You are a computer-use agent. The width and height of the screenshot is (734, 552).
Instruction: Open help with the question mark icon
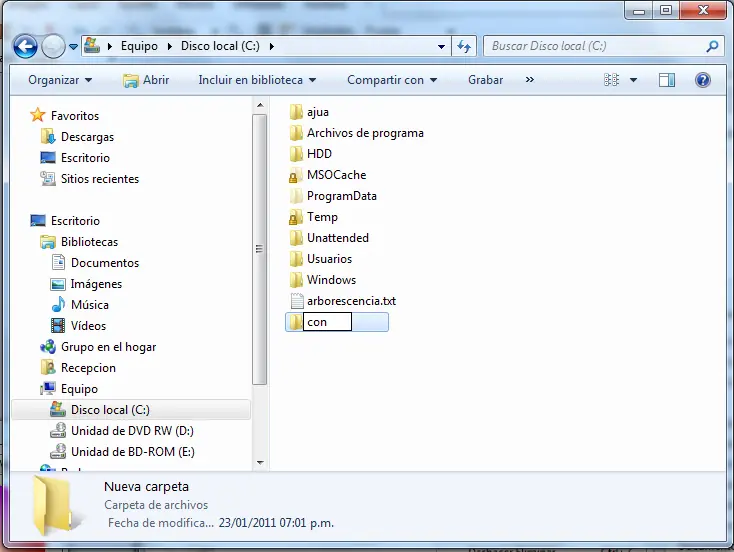pos(703,80)
